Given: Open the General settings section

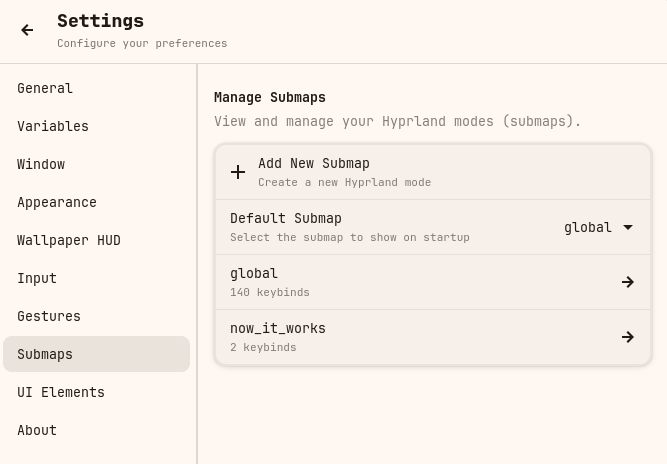Looking at the screenshot, I should coord(45,88).
